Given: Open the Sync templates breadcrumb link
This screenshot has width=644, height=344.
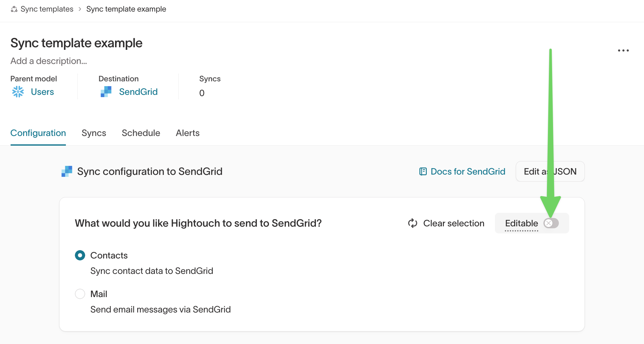Looking at the screenshot, I should point(47,9).
